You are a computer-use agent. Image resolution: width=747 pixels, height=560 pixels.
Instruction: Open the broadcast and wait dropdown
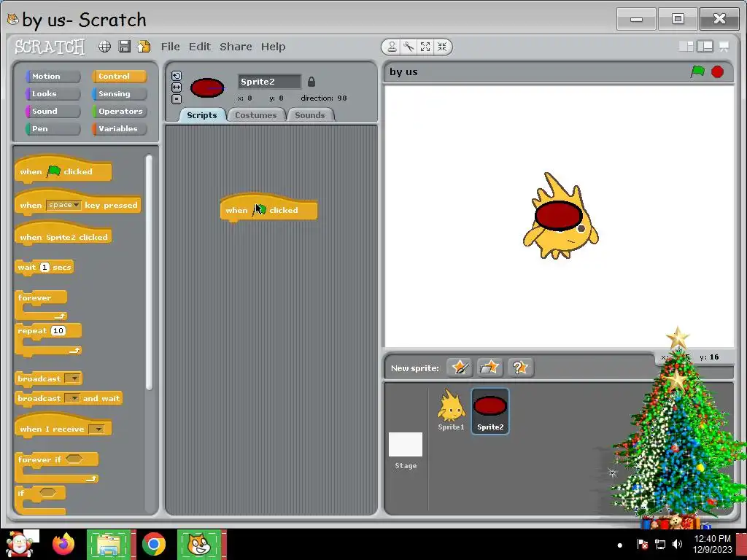[72, 398]
